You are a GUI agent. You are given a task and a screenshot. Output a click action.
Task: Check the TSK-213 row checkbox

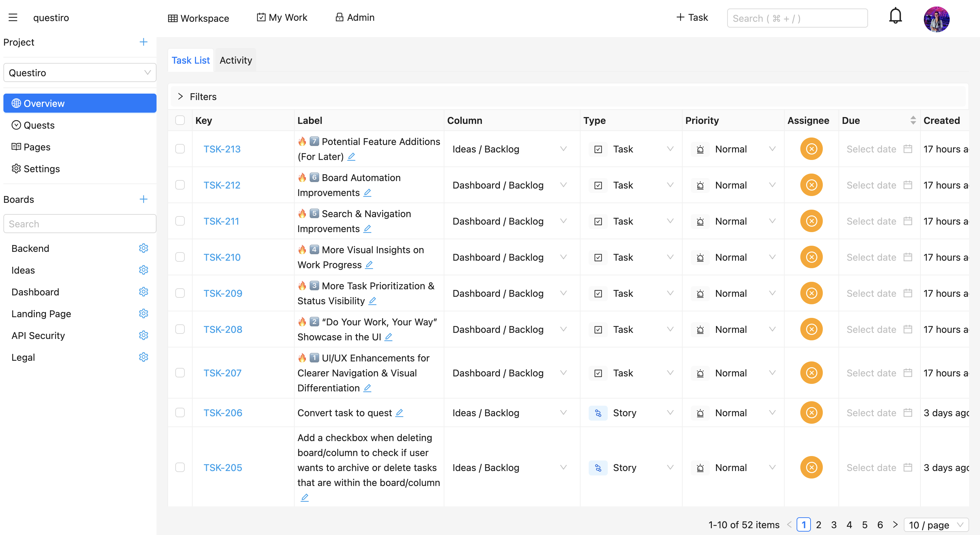[180, 149]
